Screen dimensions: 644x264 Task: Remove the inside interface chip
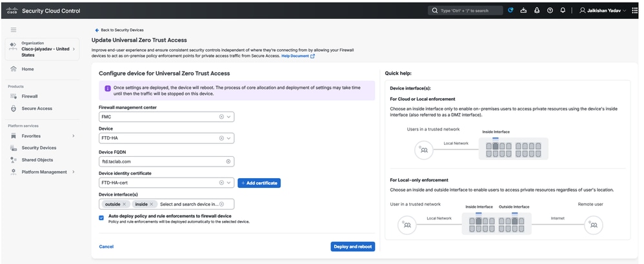pos(152,204)
